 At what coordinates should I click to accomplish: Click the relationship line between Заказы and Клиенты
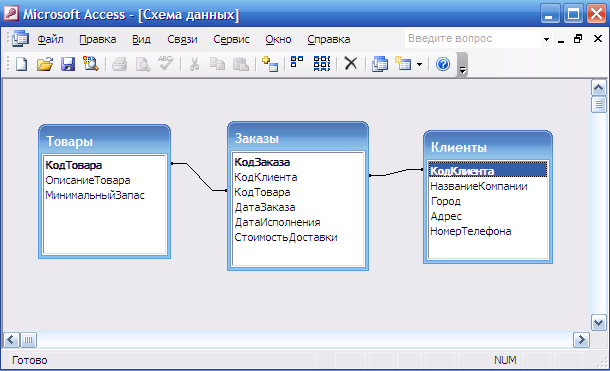396,172
